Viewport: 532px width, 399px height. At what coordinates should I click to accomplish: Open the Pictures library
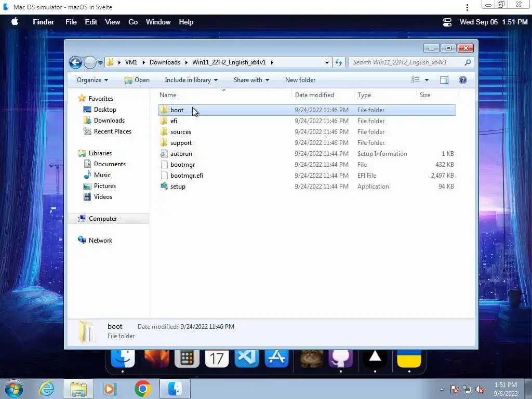[x=100, y=186]
